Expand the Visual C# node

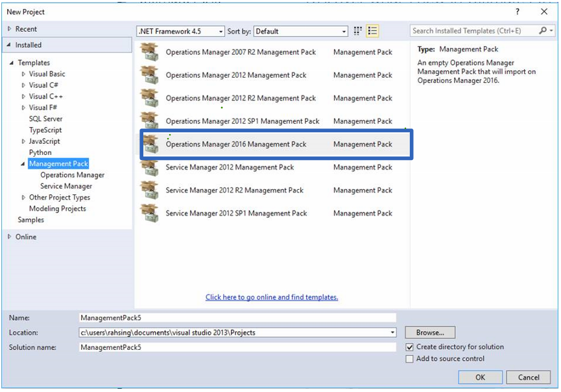pyautogui.click(x=23, y=85)
